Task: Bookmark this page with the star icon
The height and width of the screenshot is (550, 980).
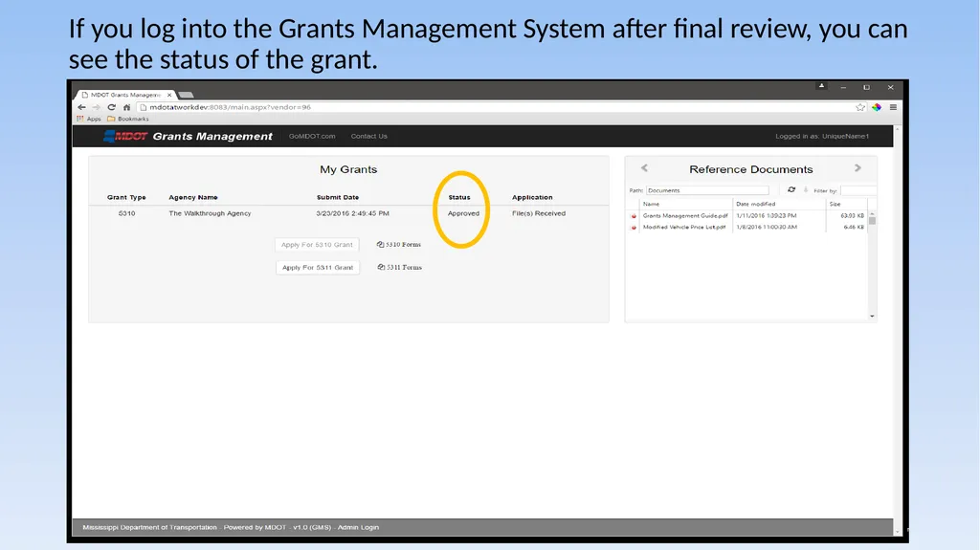Action: click(860, 107)
